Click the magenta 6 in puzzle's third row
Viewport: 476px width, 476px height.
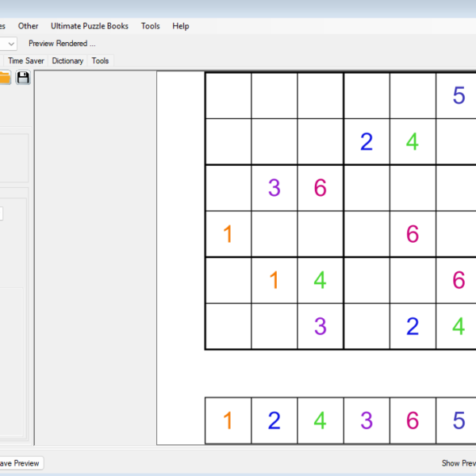tap(321, 188)
